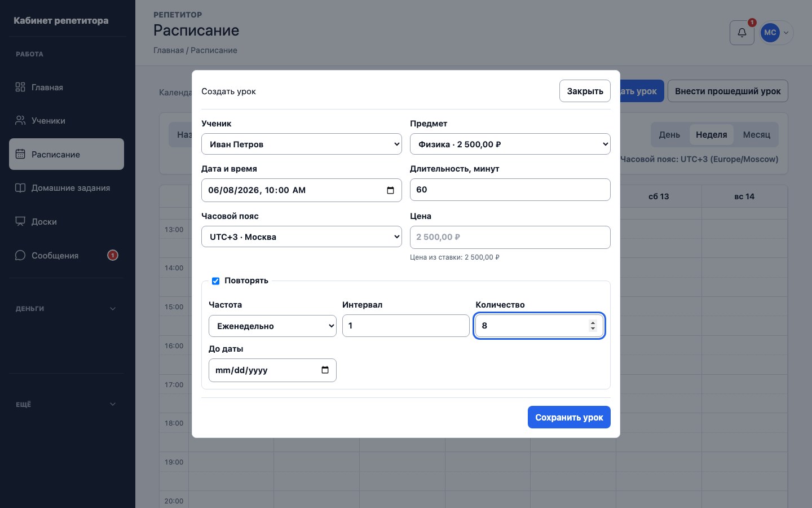The height and width of the screenshot is (508, 812).
Task: Open the Ученик dropdown showing Иван Петров
Action: point(302,144)
